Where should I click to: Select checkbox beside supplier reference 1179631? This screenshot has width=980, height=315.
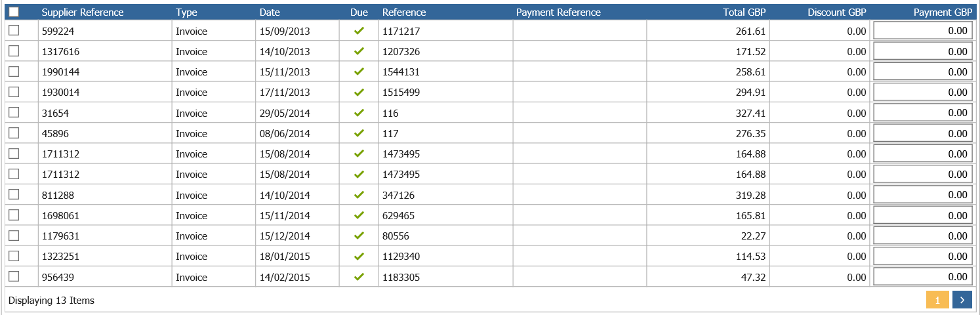pos(14,235)
